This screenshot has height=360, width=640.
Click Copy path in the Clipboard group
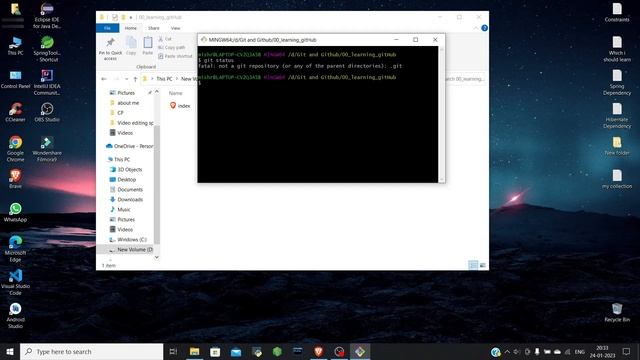coord(171,47)
